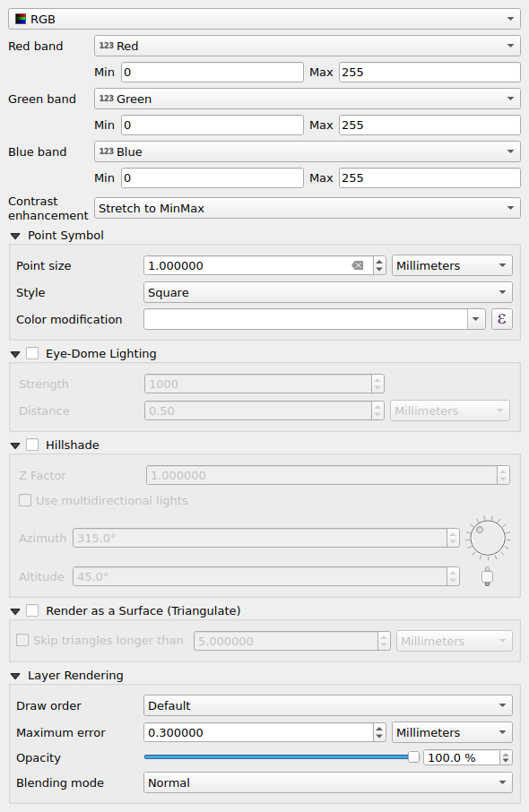Collapse the Layer Rendering section

tap(15, 677)
